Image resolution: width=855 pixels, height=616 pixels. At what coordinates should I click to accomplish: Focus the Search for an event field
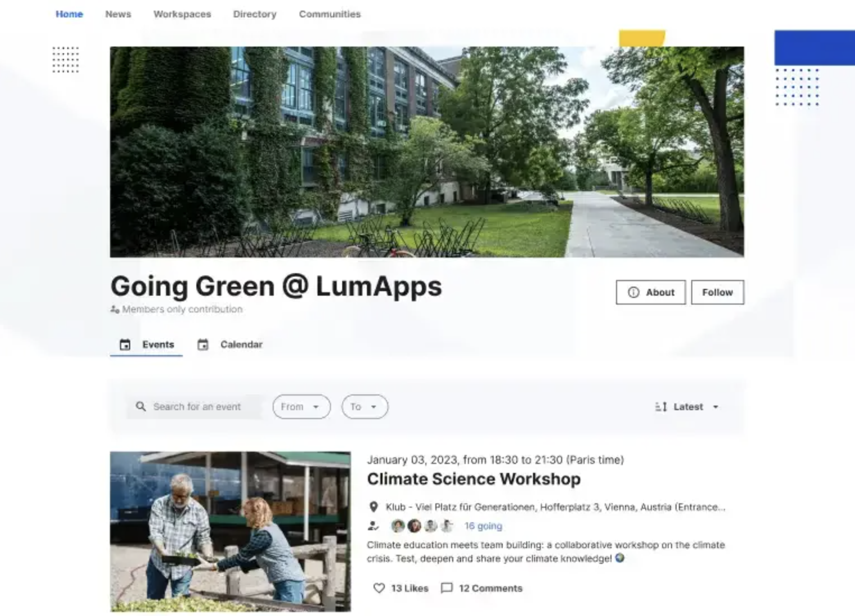[x=194, y=407]
